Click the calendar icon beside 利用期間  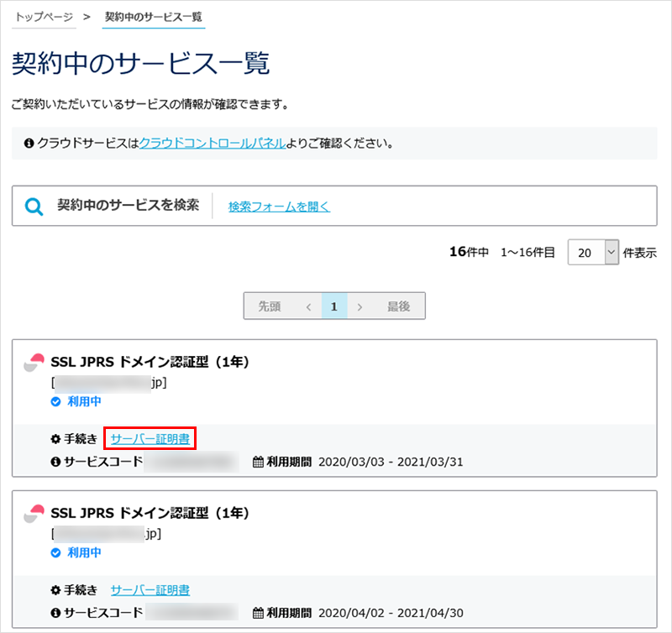257,459
